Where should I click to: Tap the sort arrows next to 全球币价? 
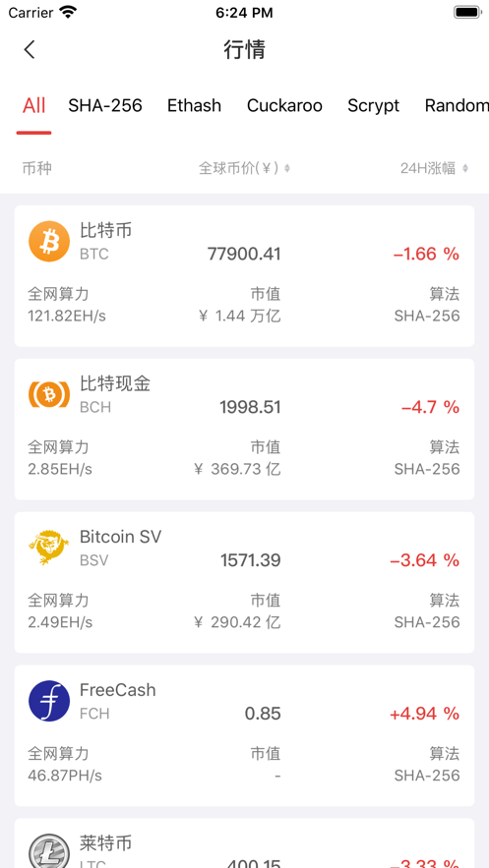287,168
